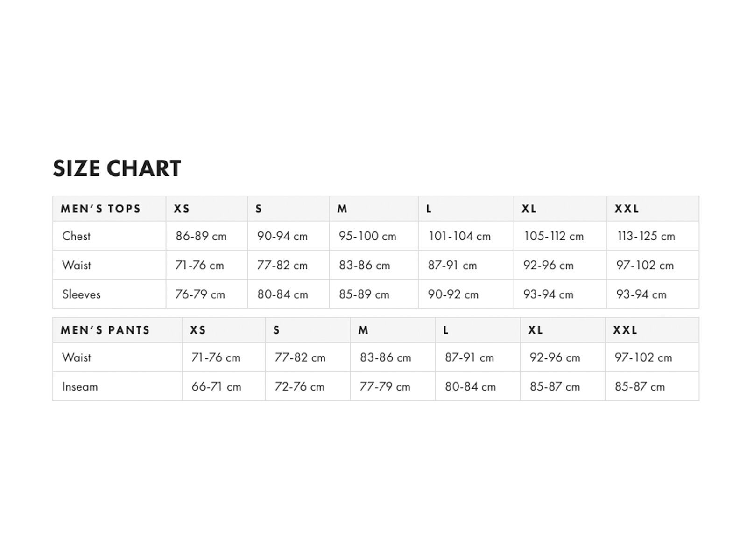The height and width of the screenshot is (560, 747).
Task: Click the 90-92 cm sleeves cell
Action: click(453, 294)
